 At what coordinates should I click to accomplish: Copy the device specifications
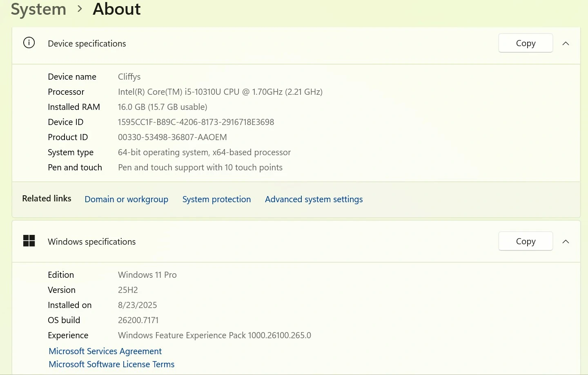(x=525, y=43)
